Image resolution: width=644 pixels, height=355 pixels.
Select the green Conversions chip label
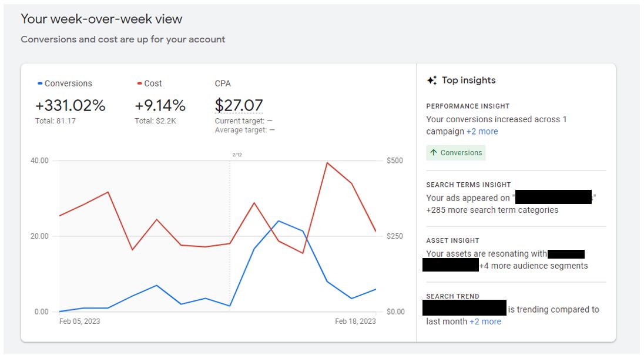pos(461,153)
